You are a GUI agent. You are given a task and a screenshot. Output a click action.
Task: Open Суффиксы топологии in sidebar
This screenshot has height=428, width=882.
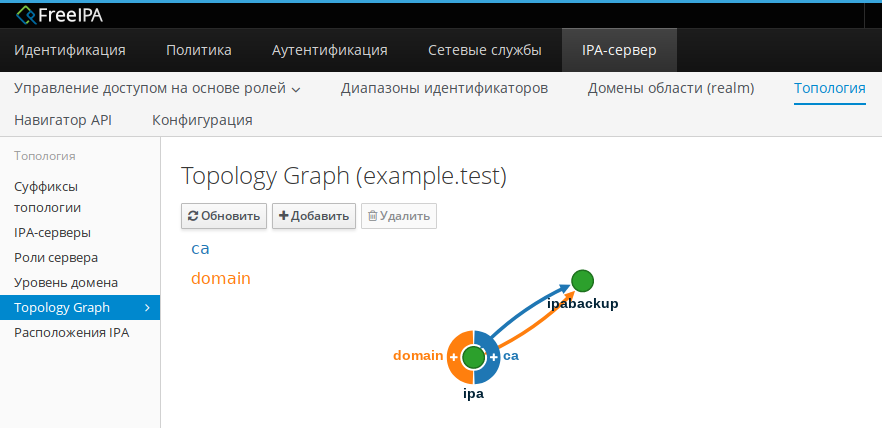click(x=47, y=197)
